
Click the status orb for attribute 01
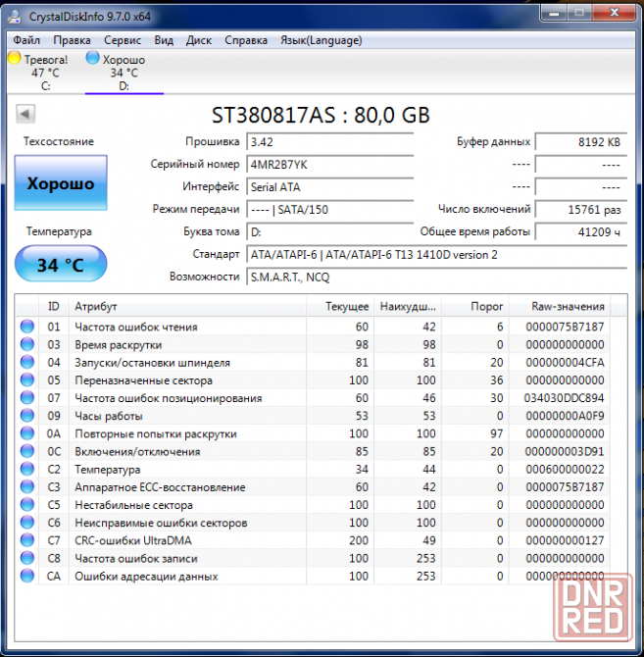coord(27,327)
